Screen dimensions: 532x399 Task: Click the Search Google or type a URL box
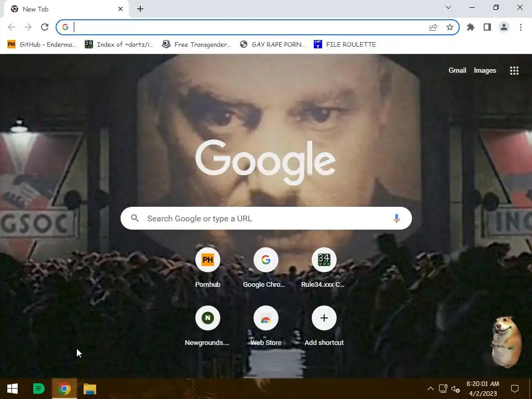266,218
